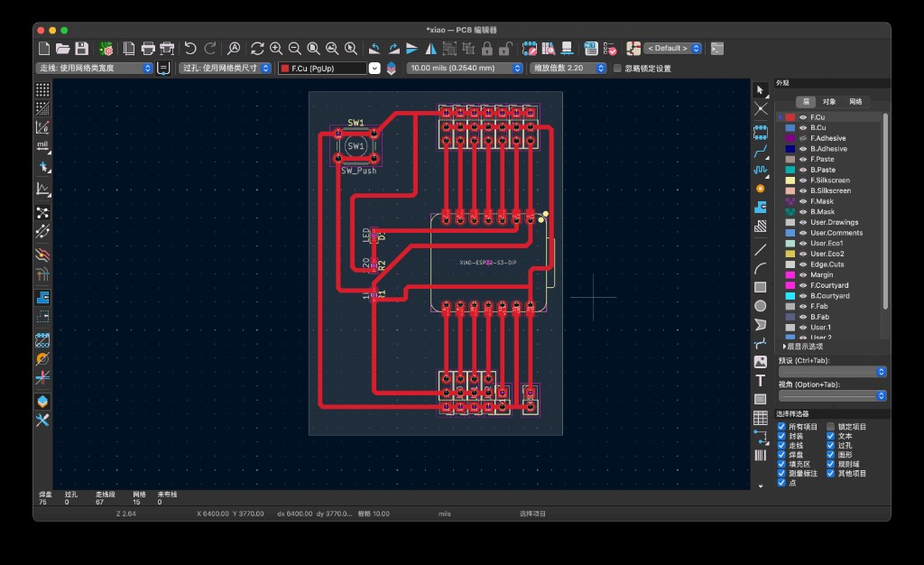The image size is (924, 565).
Task: Open the netlist inspector icon
Action: 590,49
